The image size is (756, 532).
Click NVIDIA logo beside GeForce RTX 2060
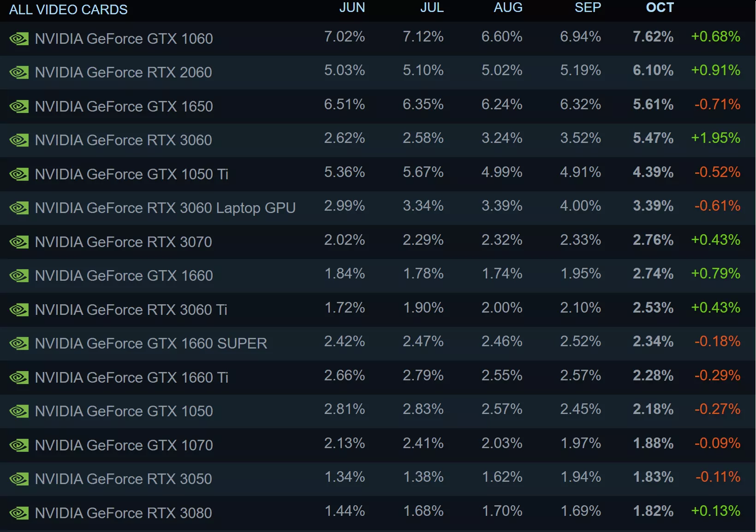point(19,72)
